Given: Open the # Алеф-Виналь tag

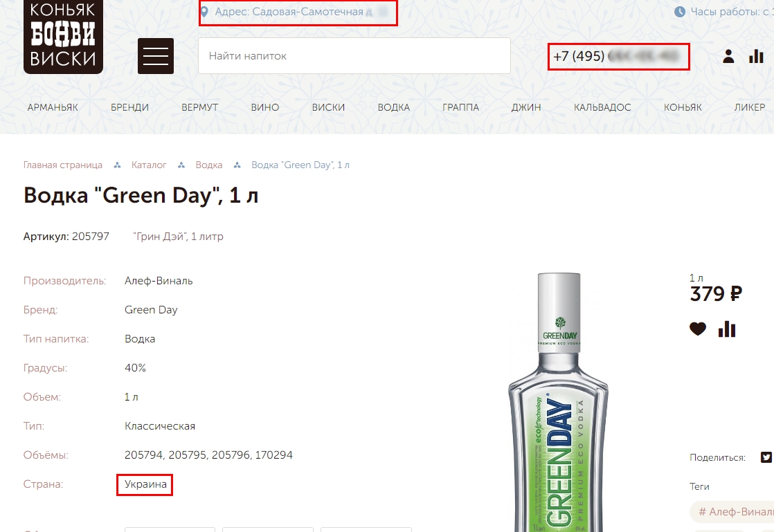Looking at the screenshot, I should point(732,512).
